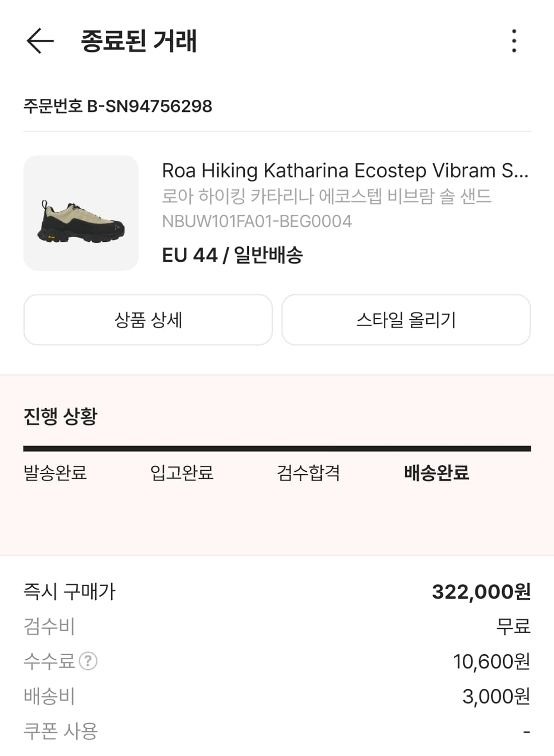This screenshot has height=756, width=554.
Task: Tap the 종료된 거래 page title
Action: [x=138, y=41]
